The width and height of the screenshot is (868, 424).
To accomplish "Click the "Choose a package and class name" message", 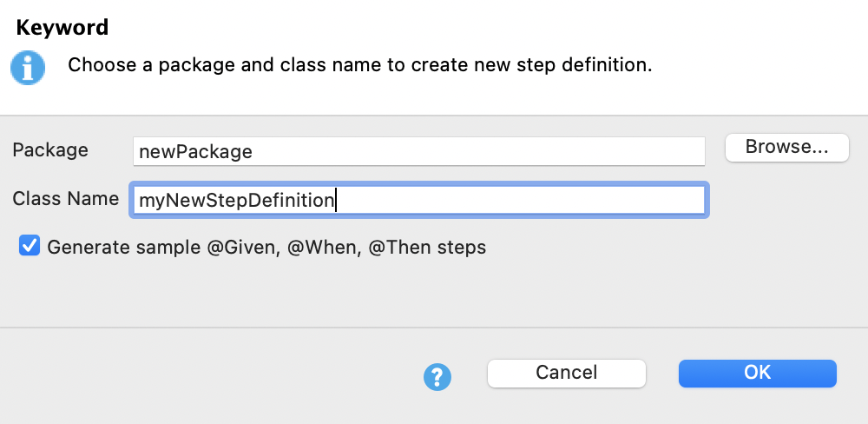I will point(359,65).
